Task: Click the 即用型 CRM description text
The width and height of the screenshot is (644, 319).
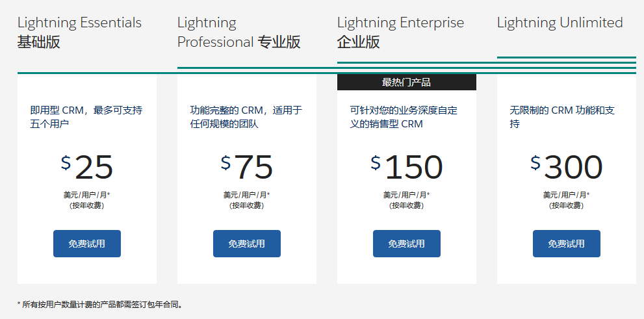Action: coord(86,117)
